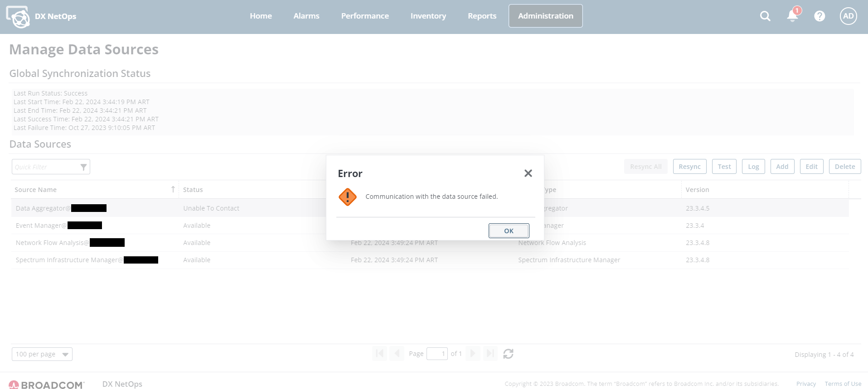Screen dimensions: 868x389
Task: Click the Page number input field
Action: [437, 354]
